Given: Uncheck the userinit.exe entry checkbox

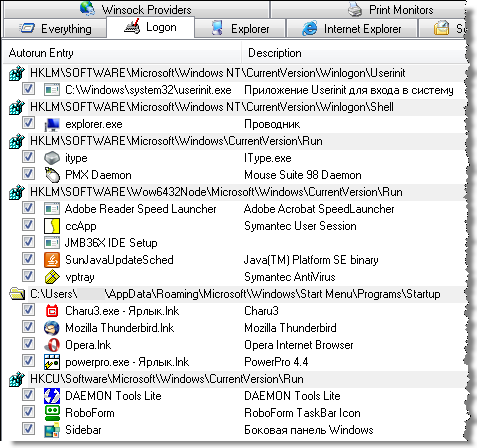Looking at the screenshot, I should pos(28,89).
